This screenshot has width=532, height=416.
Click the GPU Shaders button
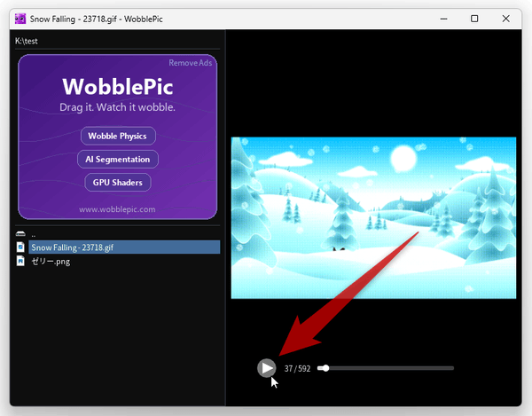tap(118, 182)
